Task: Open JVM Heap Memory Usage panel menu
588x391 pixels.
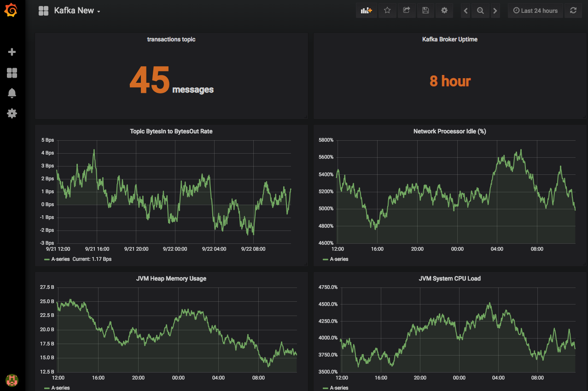Action: pos(171,279)
